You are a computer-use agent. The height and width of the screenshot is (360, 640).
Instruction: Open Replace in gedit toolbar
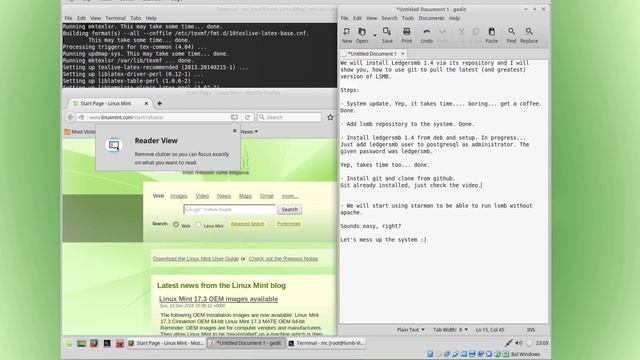[x=529, y=35]
